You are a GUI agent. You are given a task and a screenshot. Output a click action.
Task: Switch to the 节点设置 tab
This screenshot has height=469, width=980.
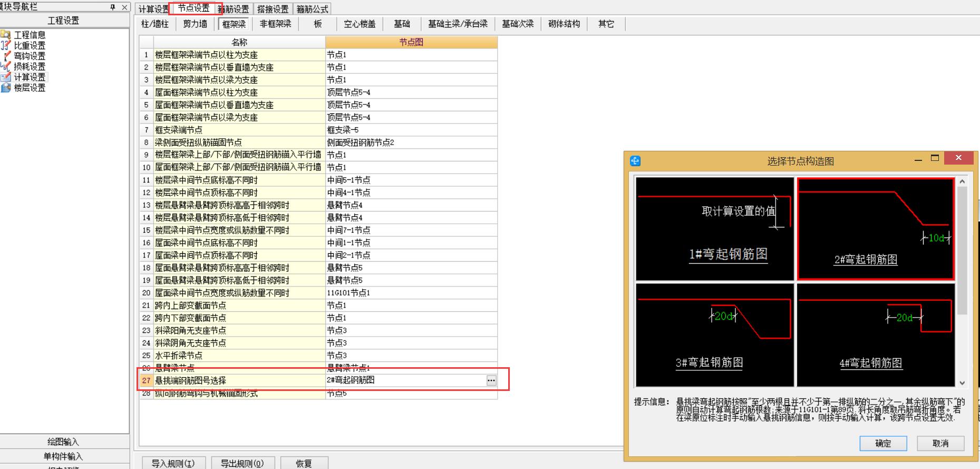(x=193, y=8)
